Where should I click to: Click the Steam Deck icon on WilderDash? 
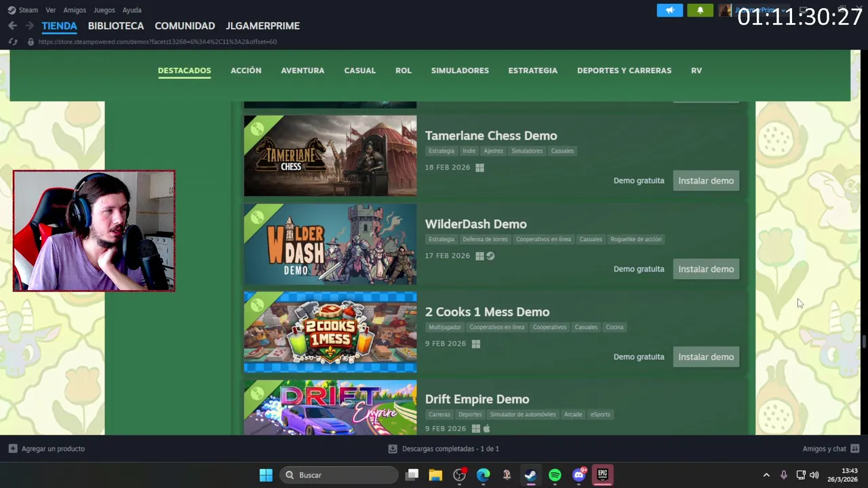[490, 256]
